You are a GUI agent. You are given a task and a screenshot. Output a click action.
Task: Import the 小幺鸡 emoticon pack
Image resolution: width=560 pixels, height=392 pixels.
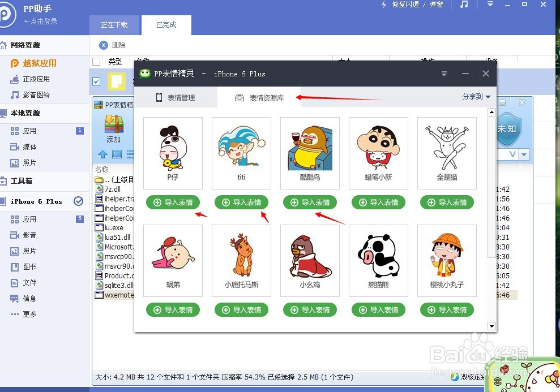pos(310,310)
